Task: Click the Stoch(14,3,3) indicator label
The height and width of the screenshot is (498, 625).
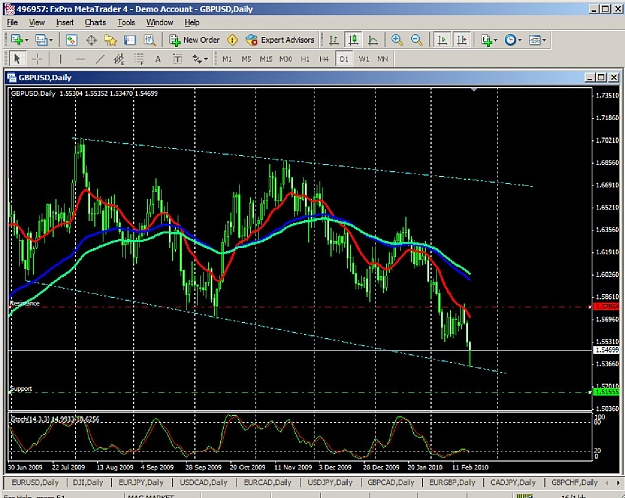Action: (55, 419)
